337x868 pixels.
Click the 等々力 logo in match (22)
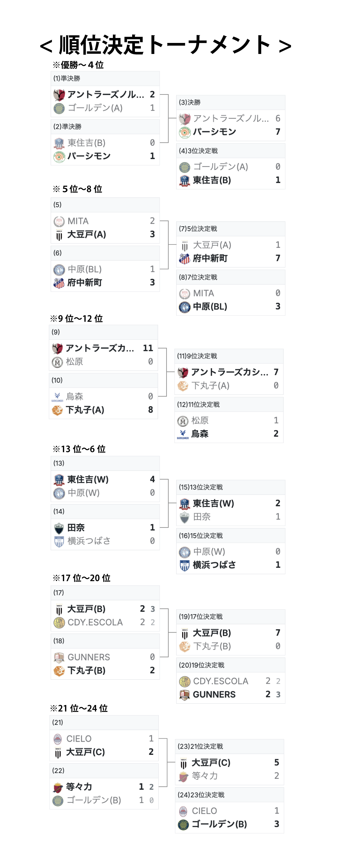[x=58, y=787]
